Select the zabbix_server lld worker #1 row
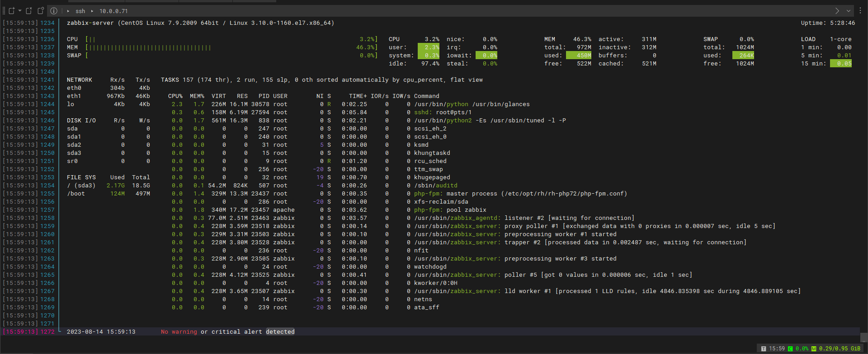Screen dimensions: 868x354 (x=486, y=291)
